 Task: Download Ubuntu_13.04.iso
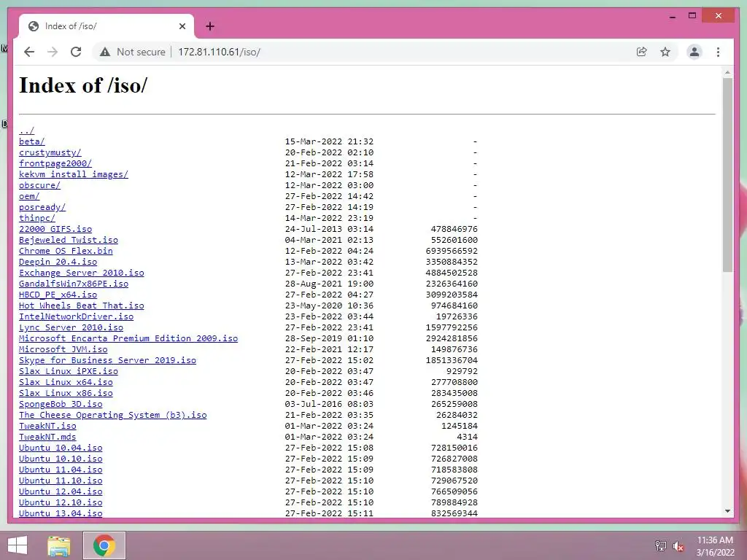point(61,513)
